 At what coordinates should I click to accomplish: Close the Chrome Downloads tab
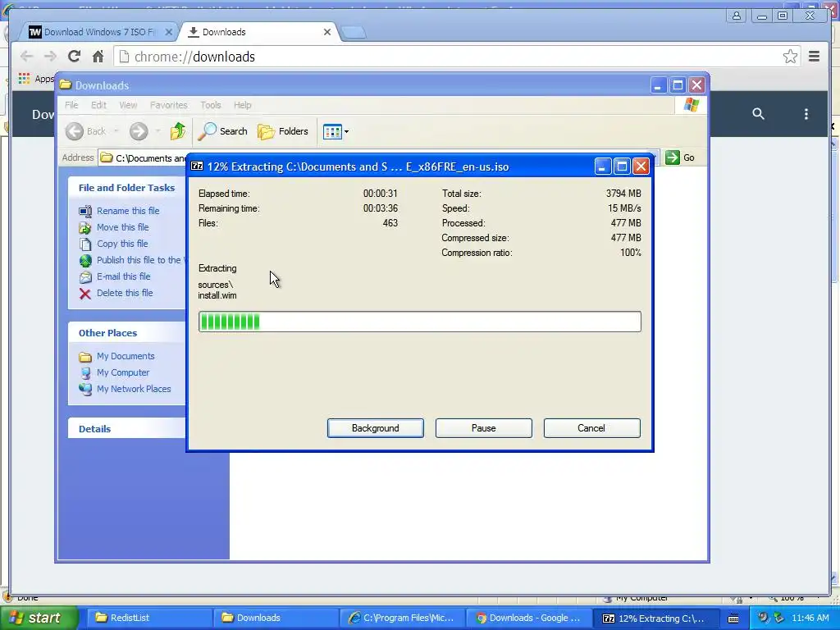click(327, 32)
